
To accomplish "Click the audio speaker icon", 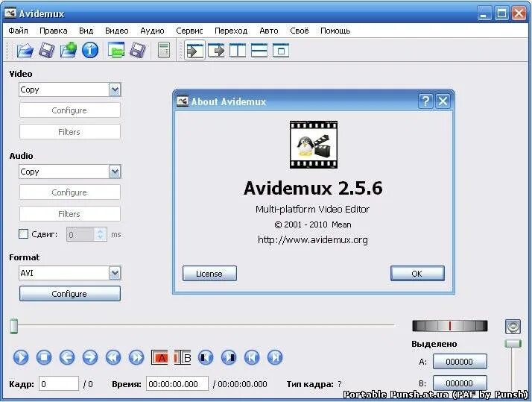I will (513, 327).
